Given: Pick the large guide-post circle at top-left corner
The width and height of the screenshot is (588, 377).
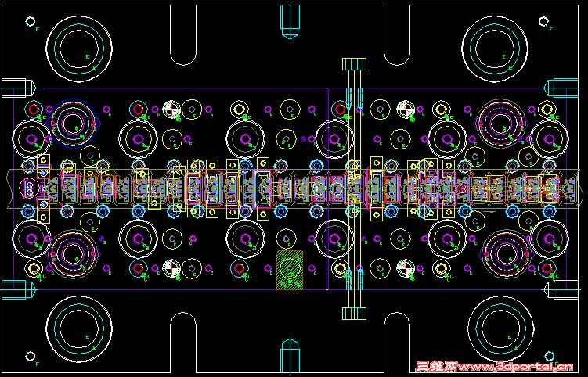Looking at the screenshot, I should click(79, 49).
